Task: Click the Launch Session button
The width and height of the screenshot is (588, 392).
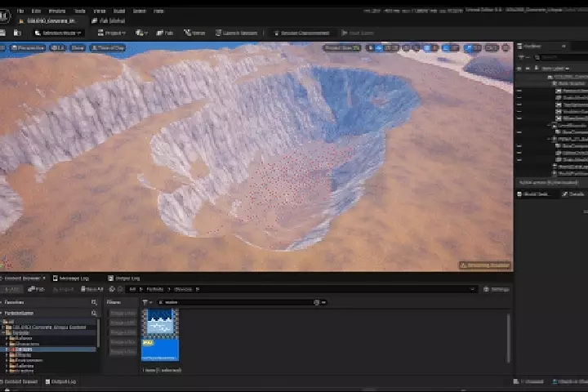Action: (237, 33)
